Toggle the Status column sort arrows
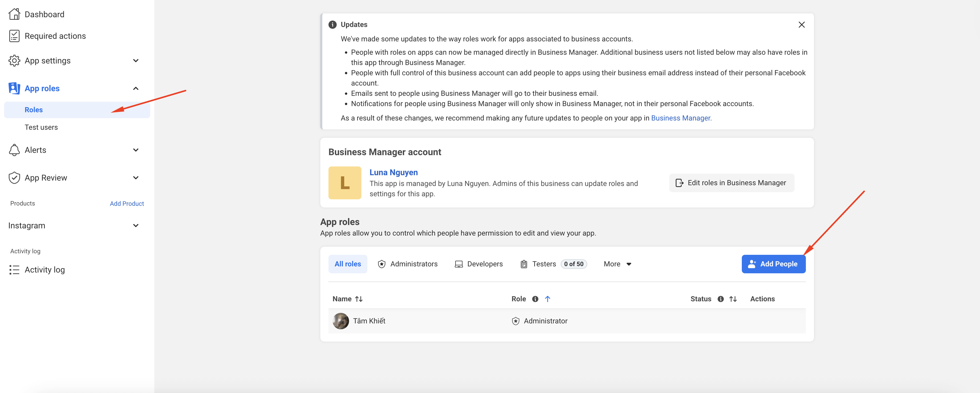Viewport: 980px width, 393px height. click(x=733, y=299)
